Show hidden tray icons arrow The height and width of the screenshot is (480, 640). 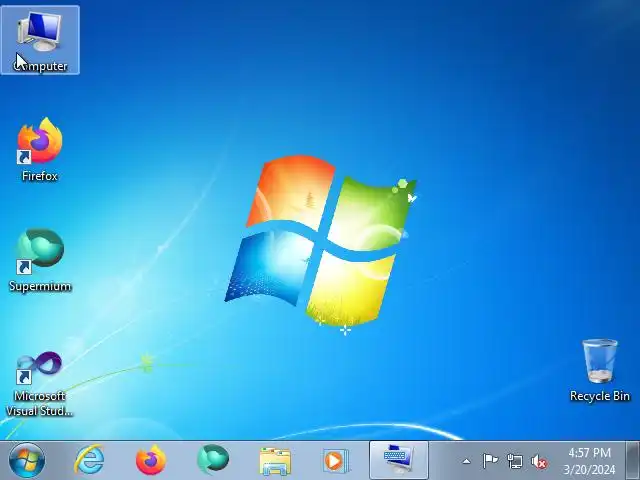(467, 462)
